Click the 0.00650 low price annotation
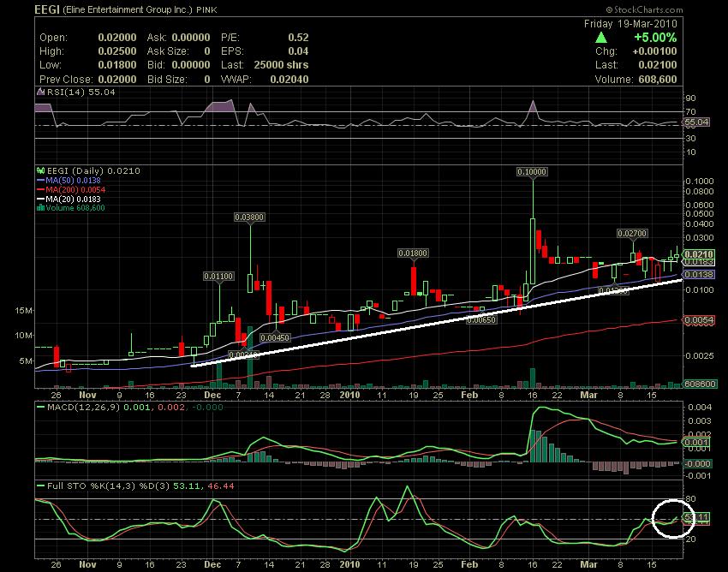 click(x=481, y=320)
